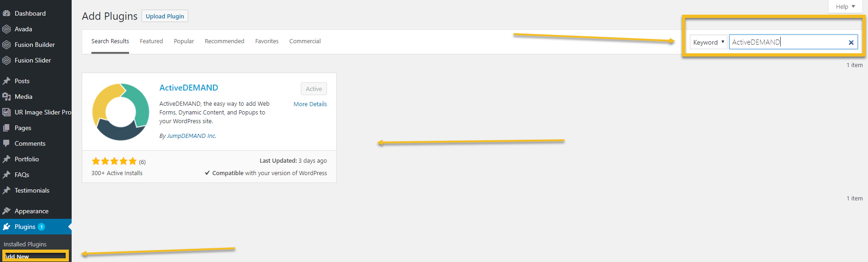Click the Media icon in sidebar
The image size is (868, 262).
coord(6,97)
